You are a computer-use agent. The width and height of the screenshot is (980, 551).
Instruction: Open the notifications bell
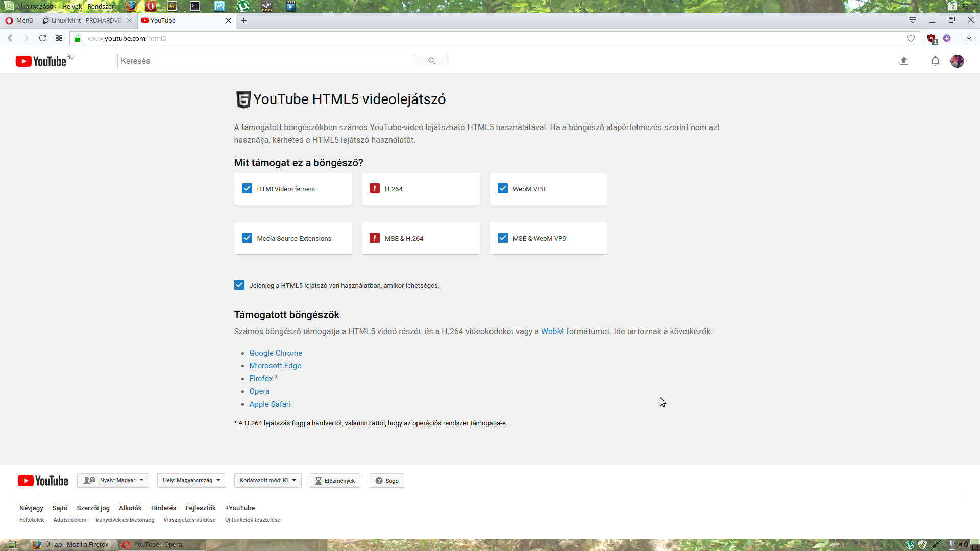935,61
